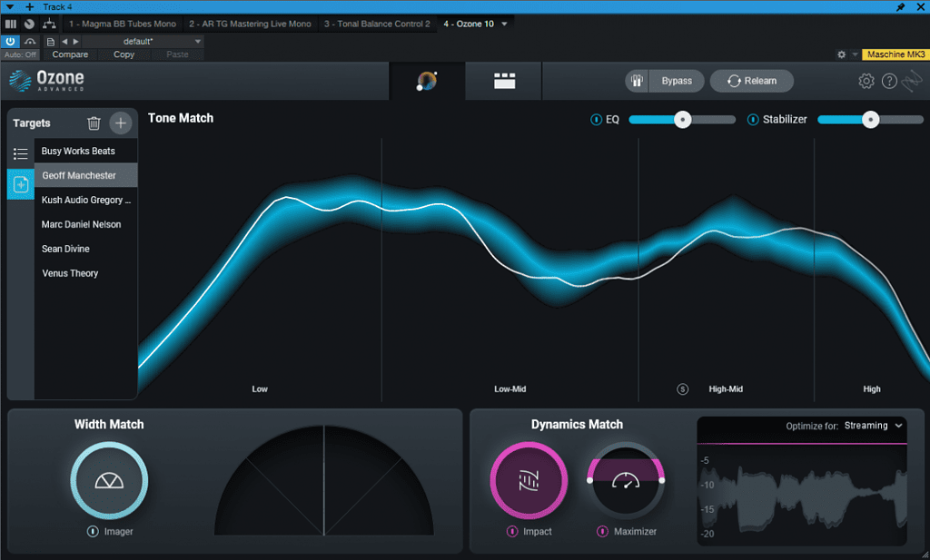The height and width of the screenshot is (560, 930).
Task: Toggle the Stabilizer power button
Action: click(753, 120)
